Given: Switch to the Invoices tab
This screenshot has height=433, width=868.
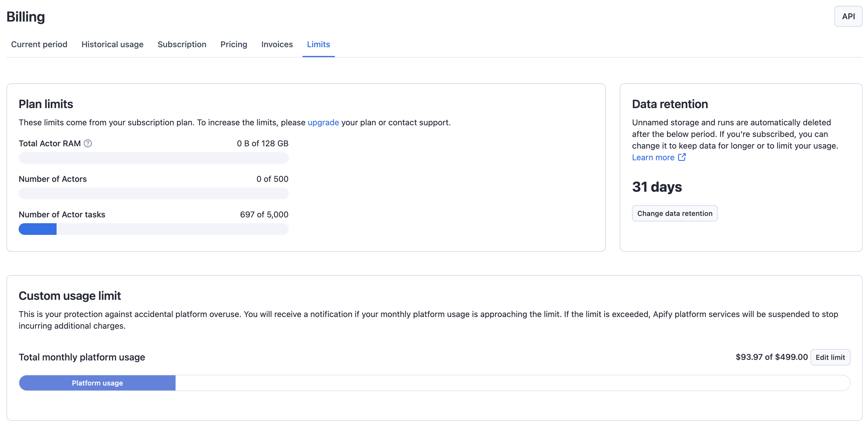Looking at the screenshot, I should pos(276,44).
